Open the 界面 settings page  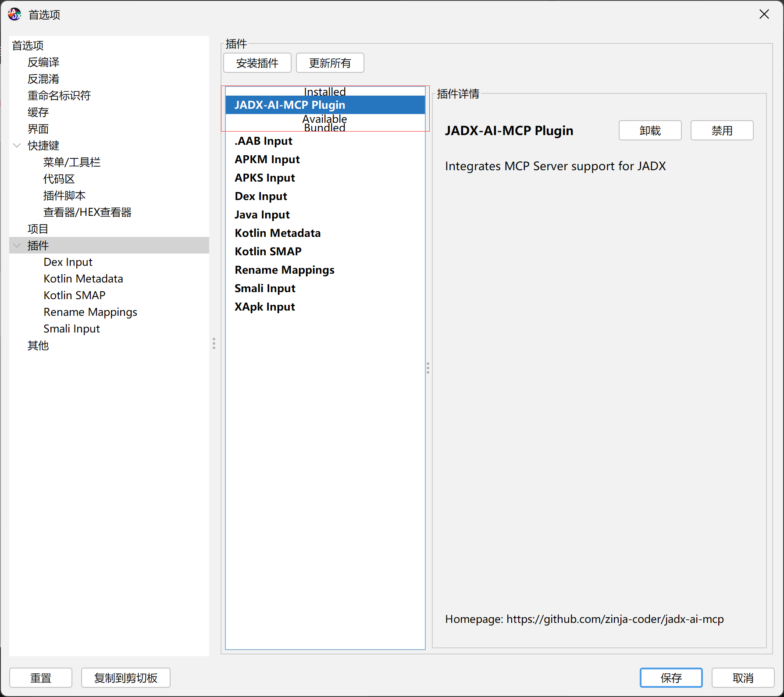(38, 129)
